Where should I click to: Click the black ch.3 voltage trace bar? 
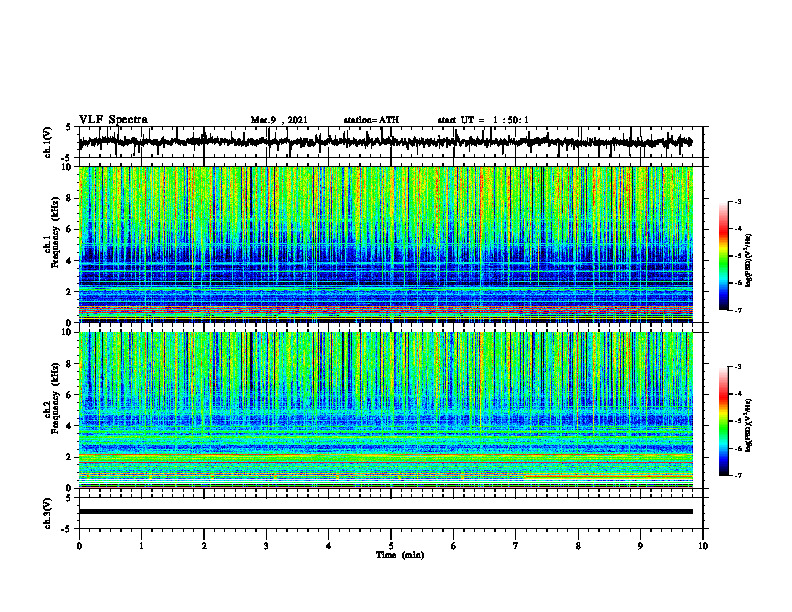pos(385,512)
